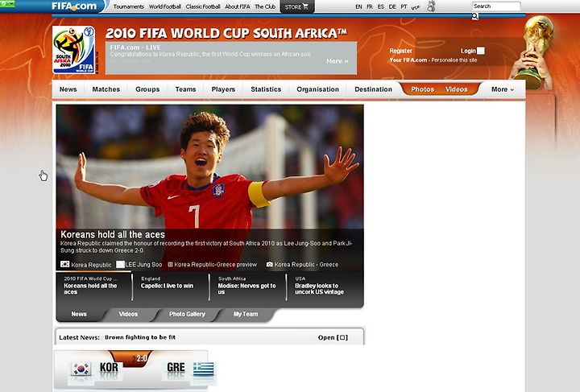The image size is (580, 392).
Task: Open The Club in top navigation
Action: [x=265, y=6]
